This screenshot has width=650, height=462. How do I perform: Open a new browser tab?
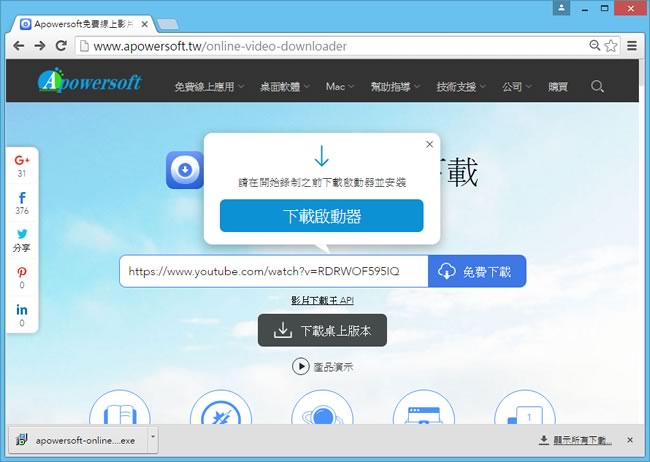[168, 24]
